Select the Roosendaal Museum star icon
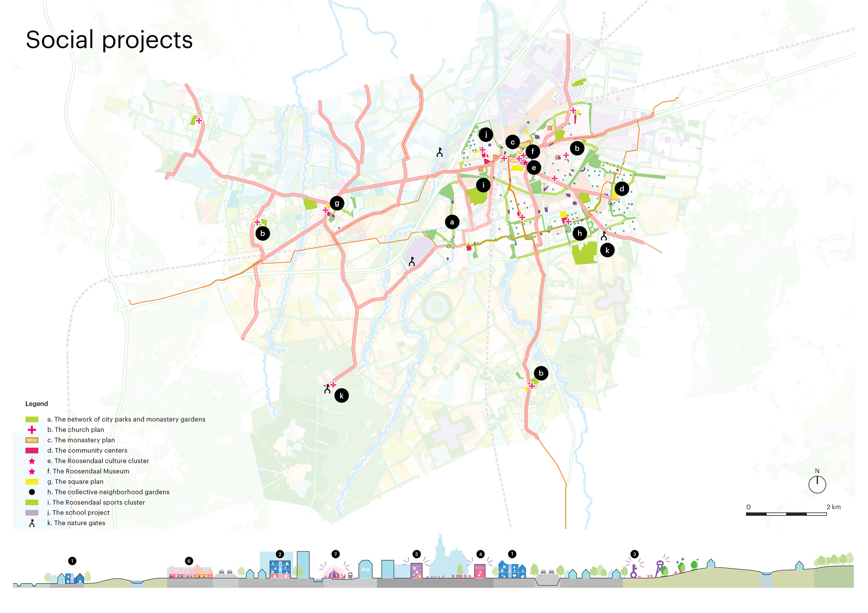 coord(32,471)
